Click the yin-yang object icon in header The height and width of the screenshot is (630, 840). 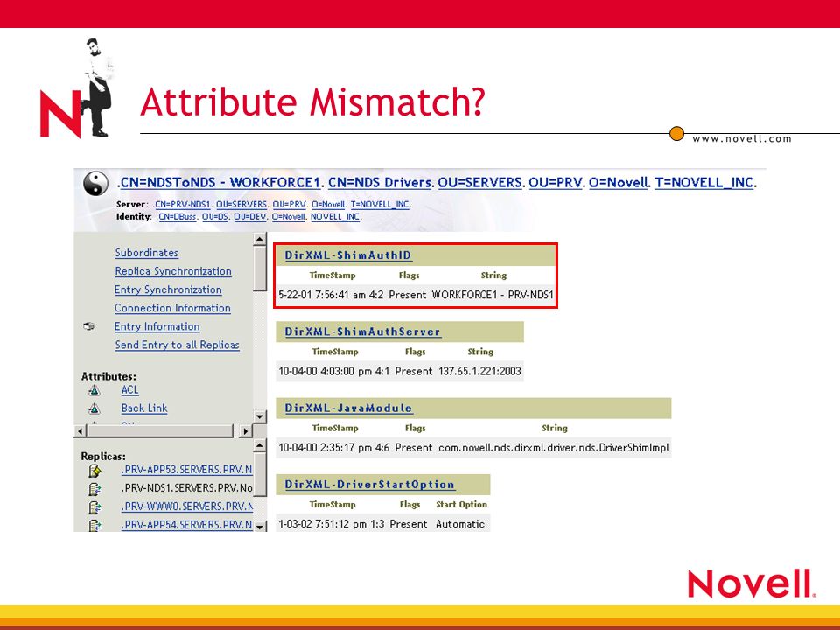[96, 183]
